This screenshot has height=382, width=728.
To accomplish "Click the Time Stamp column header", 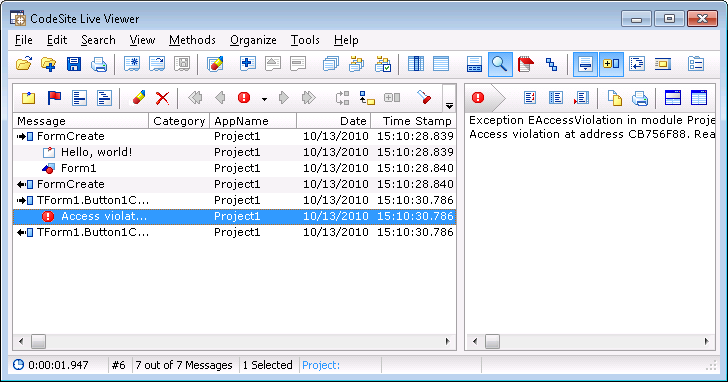I will (413, 121).
